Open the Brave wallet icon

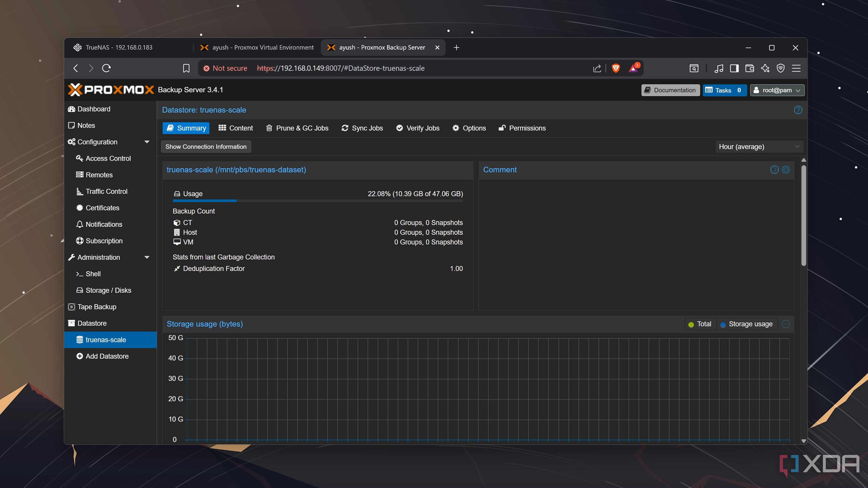(x=750, y=68)
